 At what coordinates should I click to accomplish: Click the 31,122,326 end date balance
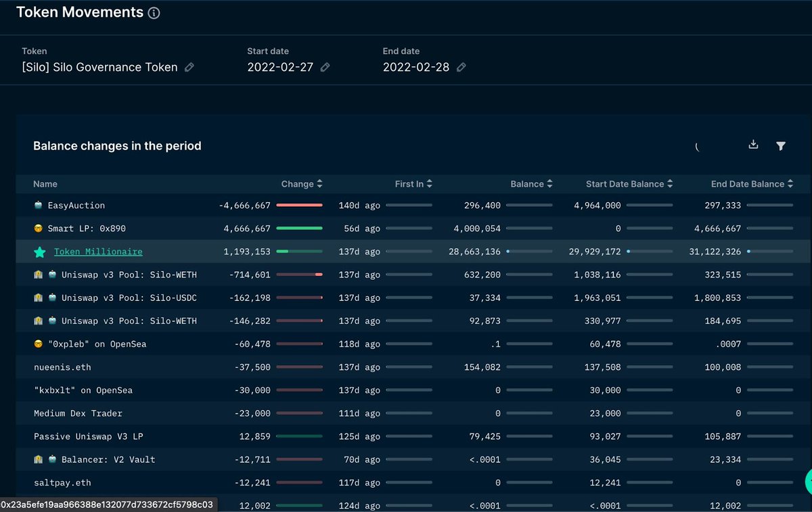(715, 252)
